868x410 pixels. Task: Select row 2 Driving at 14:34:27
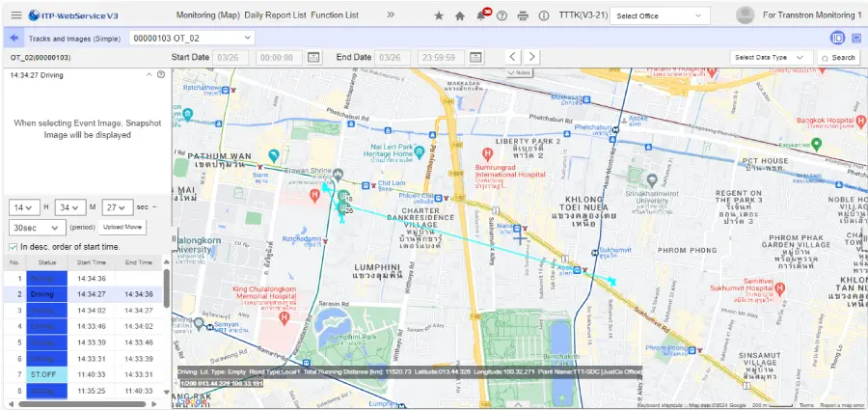tap(83, 294)
